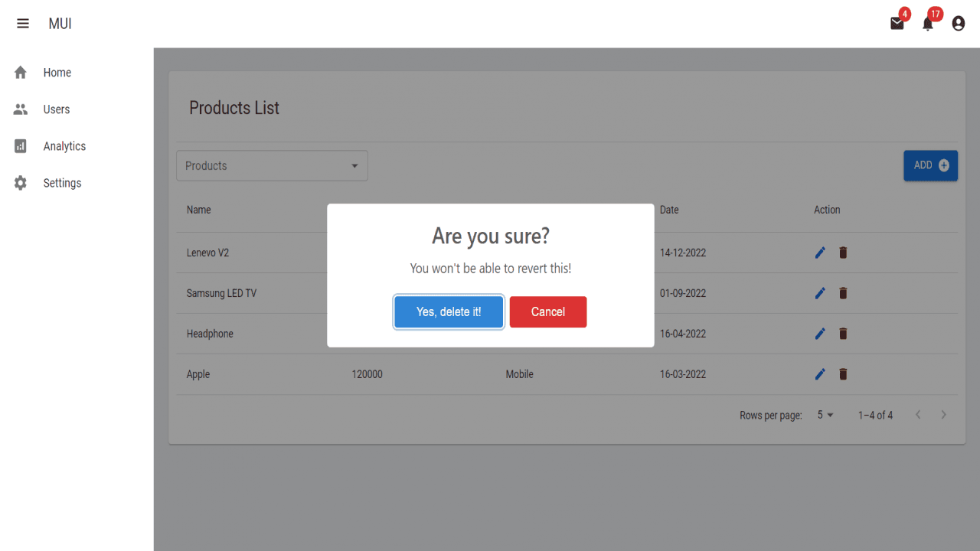This screenshot has width=980, height=551.
Task: Click the Mobile category cell
Action: [x=520, y=374]
